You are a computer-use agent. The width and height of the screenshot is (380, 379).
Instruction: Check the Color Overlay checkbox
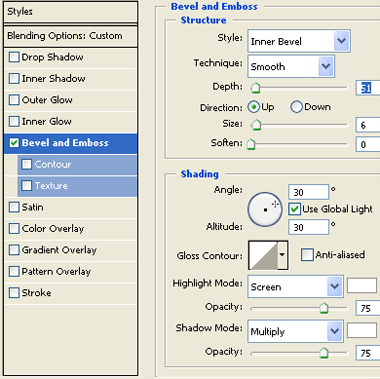click(14, 229)
